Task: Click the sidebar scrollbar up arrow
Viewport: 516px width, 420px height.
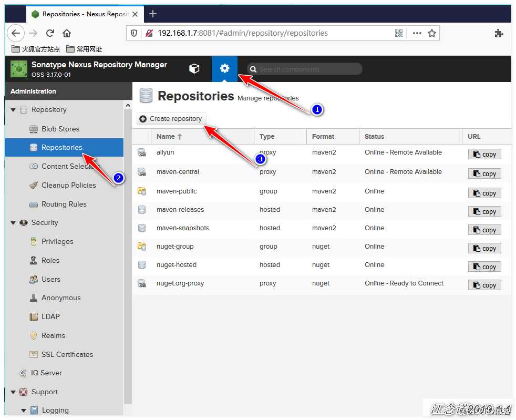Action: (x=128, y=105)
